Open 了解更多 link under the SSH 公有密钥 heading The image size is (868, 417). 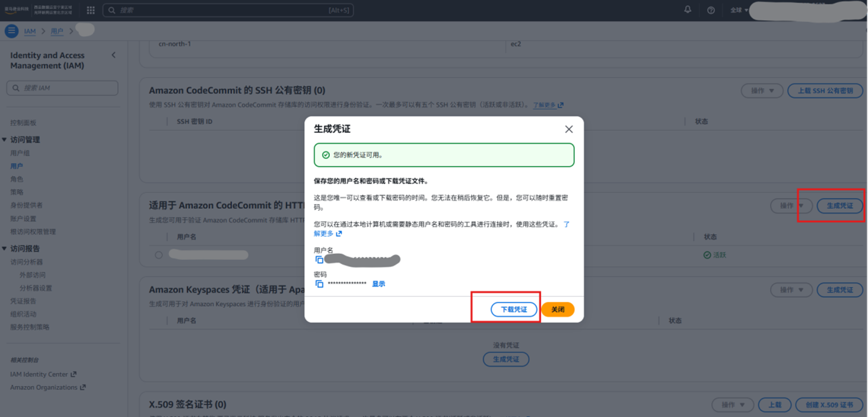click(x=548, y=105)
